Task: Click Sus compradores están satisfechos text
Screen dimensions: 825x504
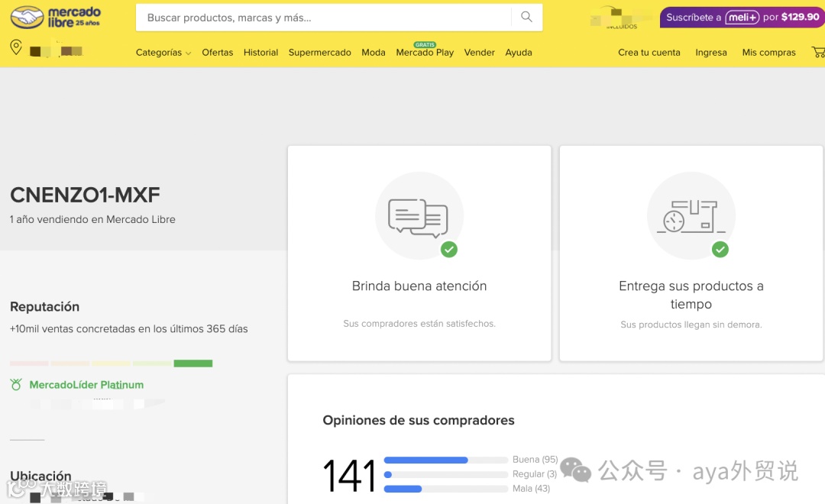Action: (x=419, y=324)
